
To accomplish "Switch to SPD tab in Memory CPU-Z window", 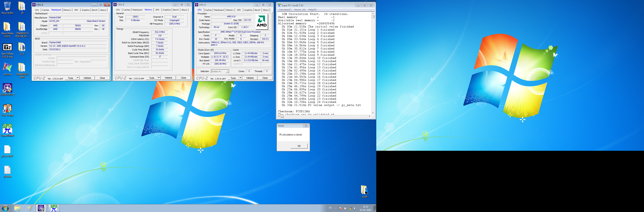I will click(157, 10).
